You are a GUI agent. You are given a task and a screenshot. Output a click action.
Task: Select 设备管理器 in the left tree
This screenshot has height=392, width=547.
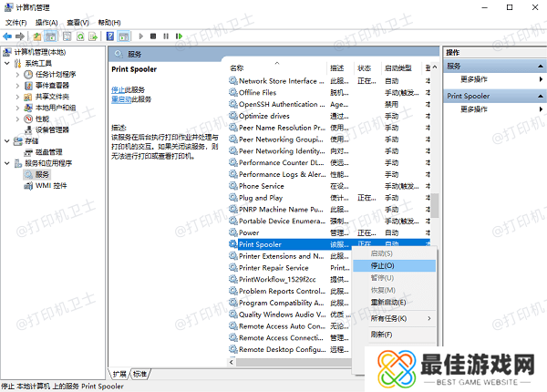click(x=52, y=129)
